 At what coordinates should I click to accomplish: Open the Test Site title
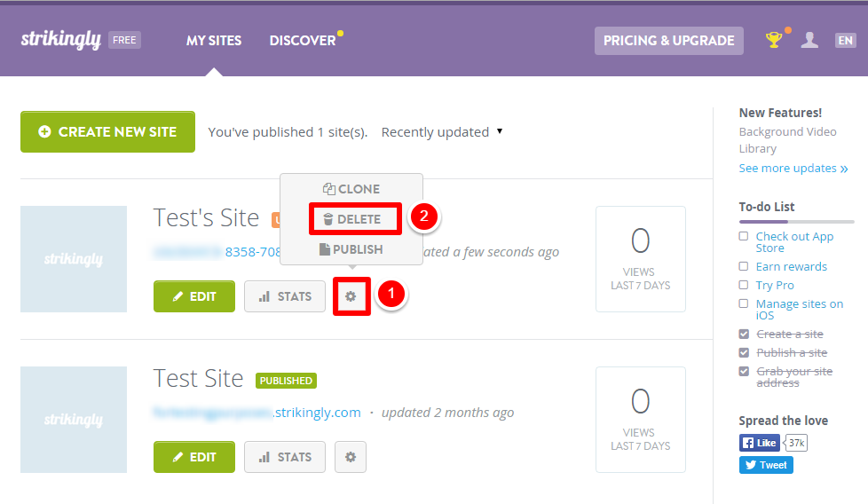[198, 378]
